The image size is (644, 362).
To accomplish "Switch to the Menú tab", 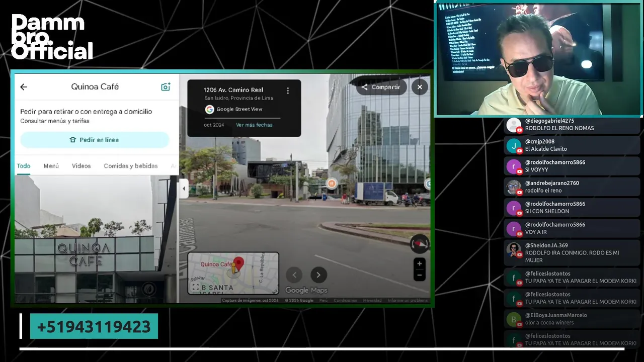I will (x=51, y=166).
